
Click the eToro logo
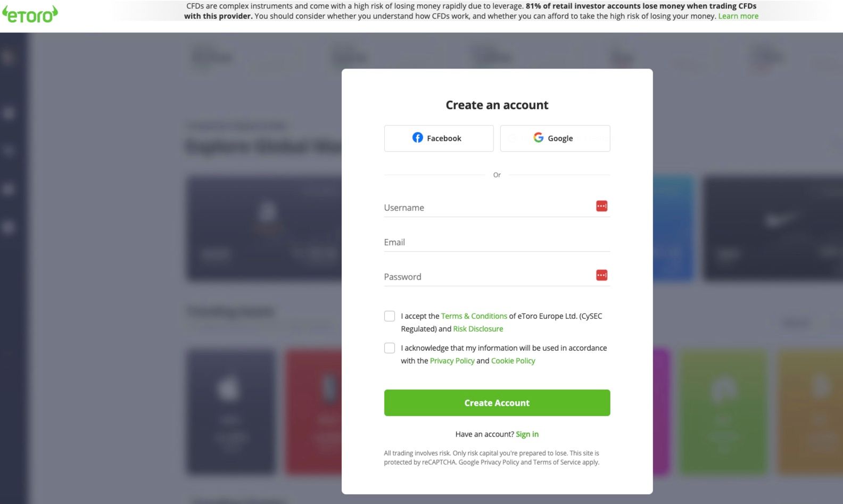pyautogui.click(x=30, y=14)
